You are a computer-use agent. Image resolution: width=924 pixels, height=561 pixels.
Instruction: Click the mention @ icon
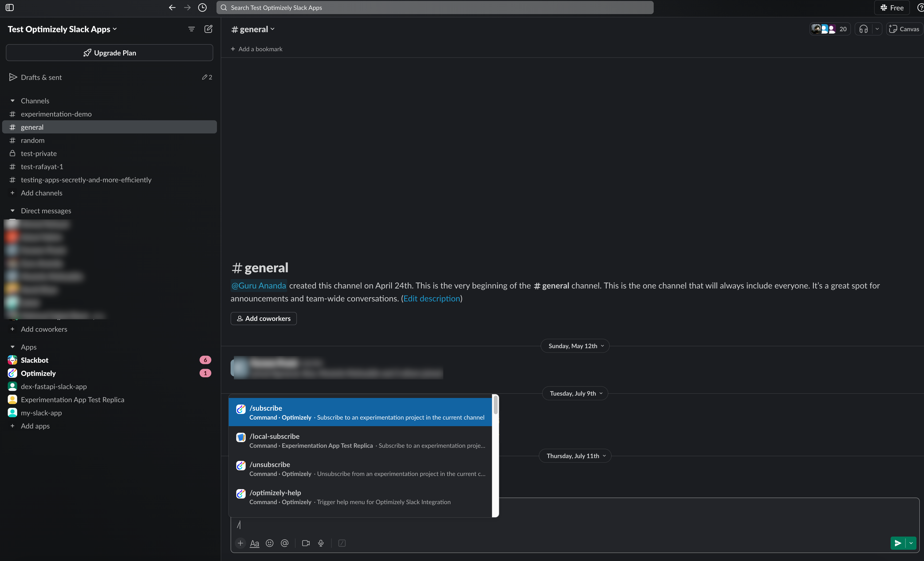coord(285,543)
